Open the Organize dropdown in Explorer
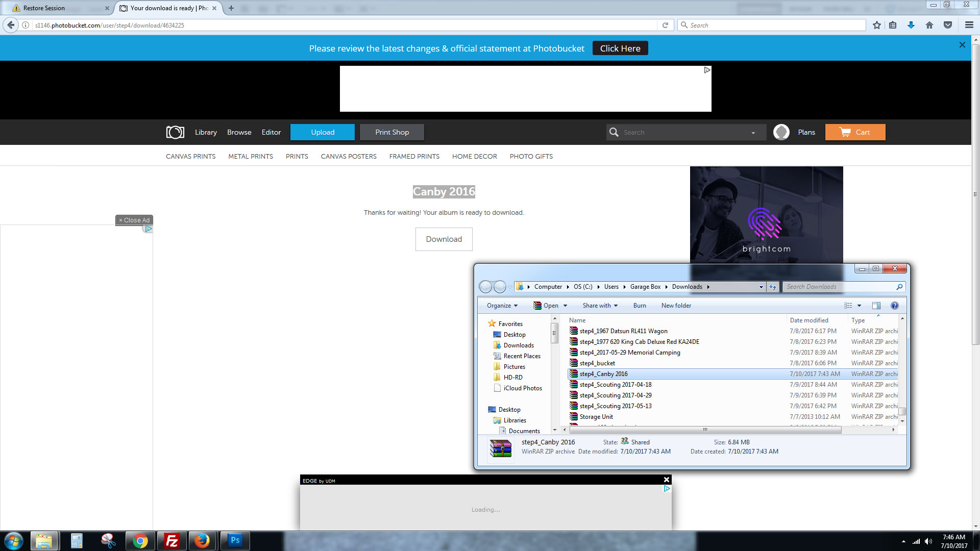The image size is (980, 551). [502, 306]
